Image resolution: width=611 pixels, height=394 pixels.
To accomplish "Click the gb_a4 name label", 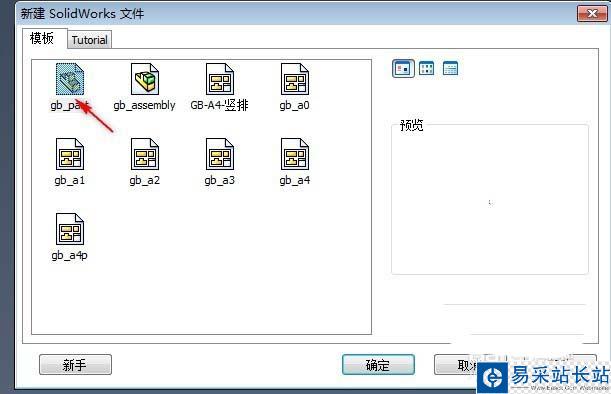I will point(295,180).
